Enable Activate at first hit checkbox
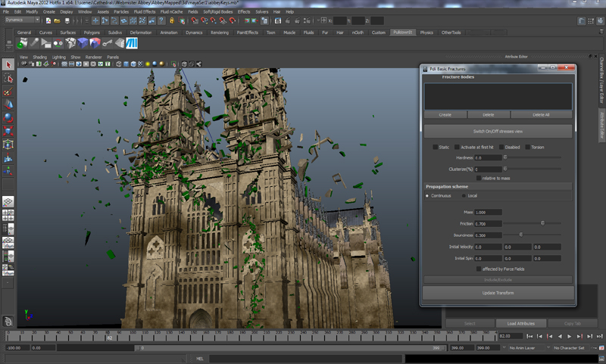This screenshot has height=364, width=606. 457,147
